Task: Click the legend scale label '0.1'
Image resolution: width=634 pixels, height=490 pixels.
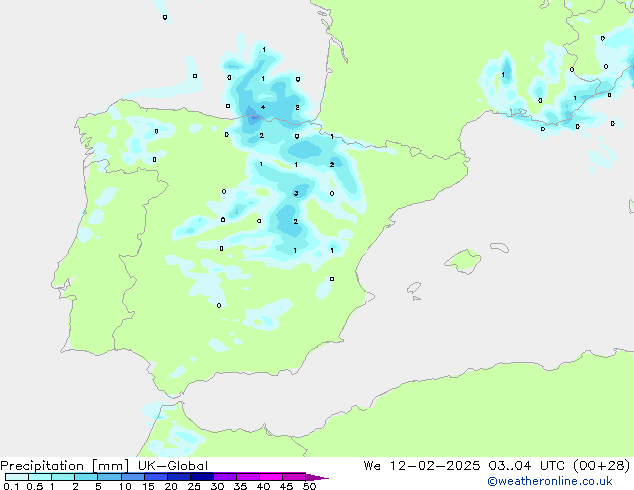Action: coord(11,486)
